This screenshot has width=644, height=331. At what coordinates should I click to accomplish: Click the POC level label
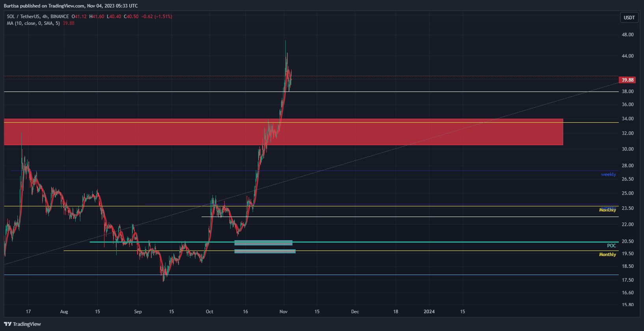[x=611, y=246]
